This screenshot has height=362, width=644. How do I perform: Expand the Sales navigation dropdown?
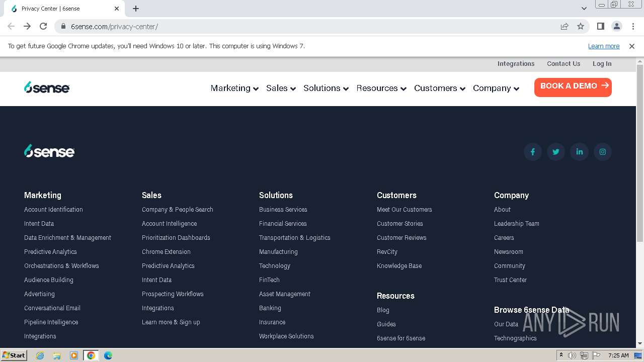coord(281,88)
